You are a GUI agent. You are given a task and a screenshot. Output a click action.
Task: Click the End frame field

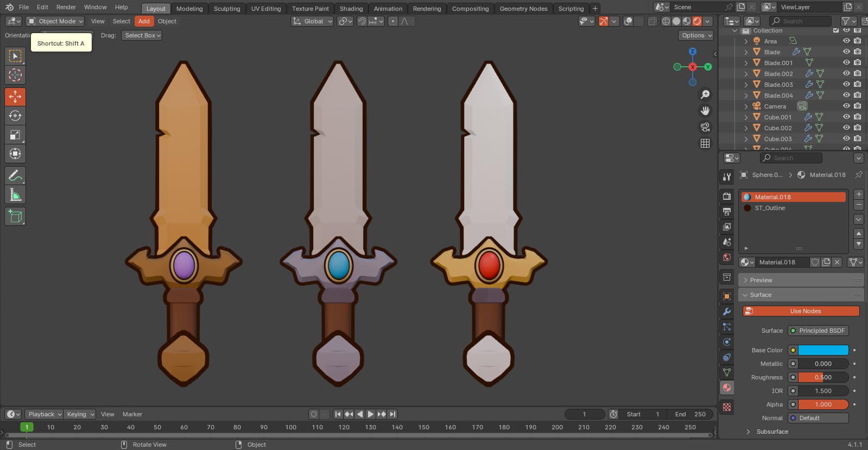tap(691, 414)
